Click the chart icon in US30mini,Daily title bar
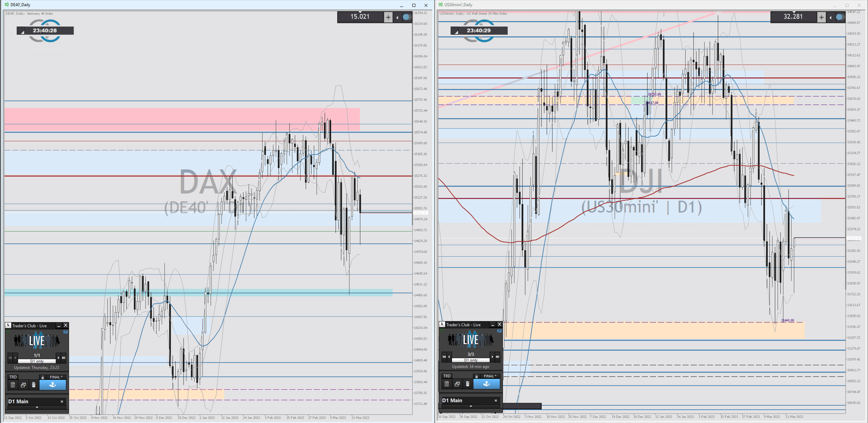 point(441,5)
